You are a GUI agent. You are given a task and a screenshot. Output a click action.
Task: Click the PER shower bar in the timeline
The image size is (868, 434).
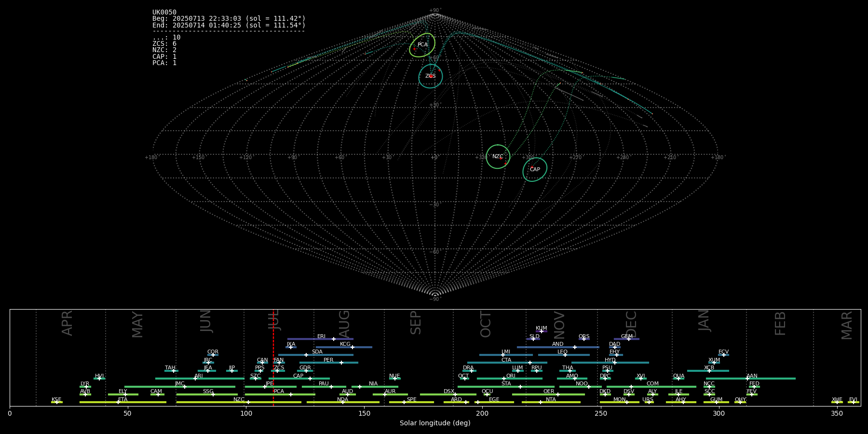[x=329, y=363]
